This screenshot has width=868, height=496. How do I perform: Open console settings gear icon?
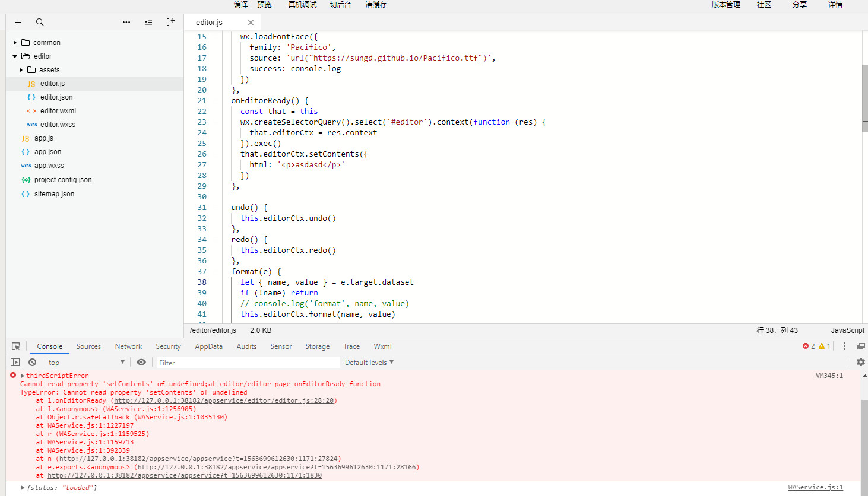point(860,362)
